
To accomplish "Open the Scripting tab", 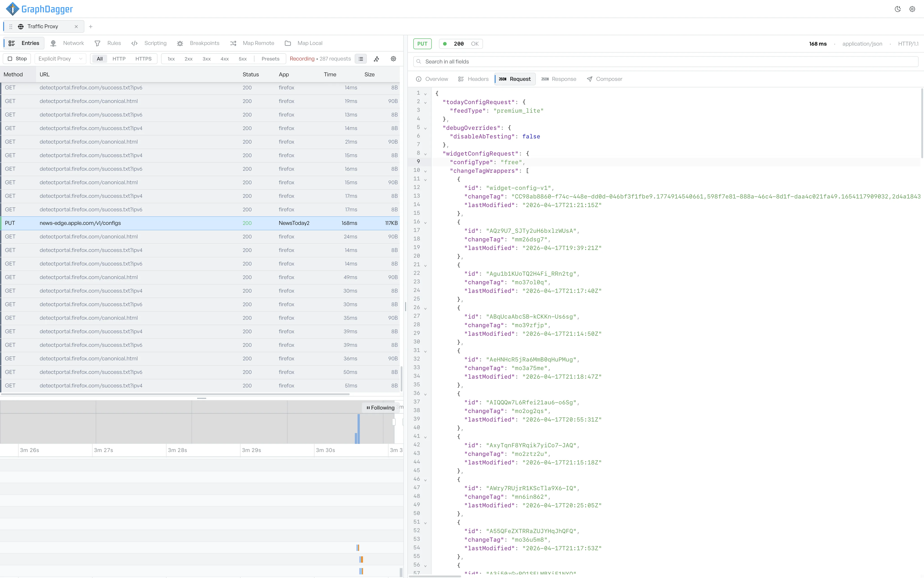I will click(149, 43).
